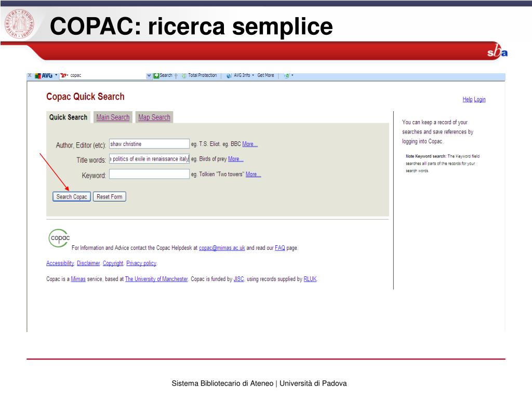Click the Copac Quick Search heading
Screen dimensions: 532x399
point(85,97)
